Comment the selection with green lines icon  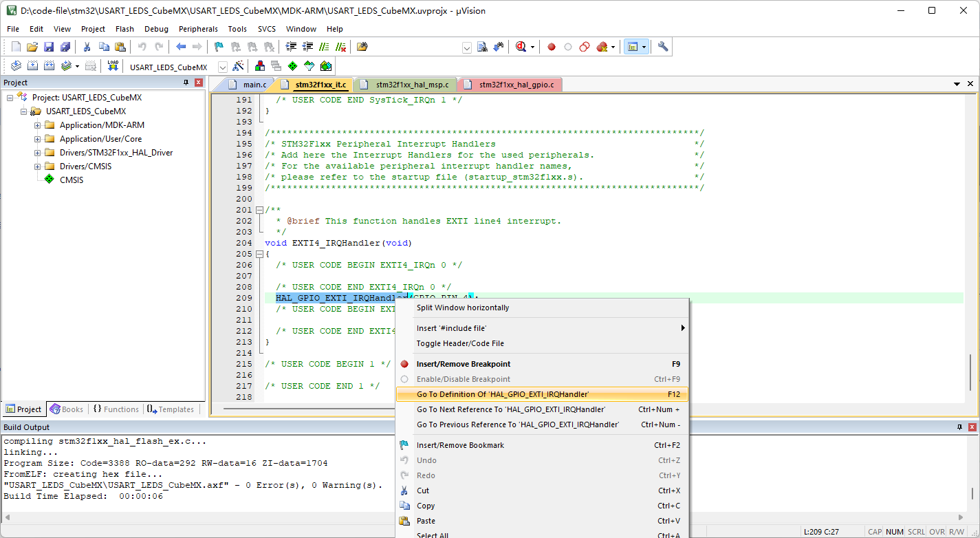pyautogui.click(x=324, y=47)
